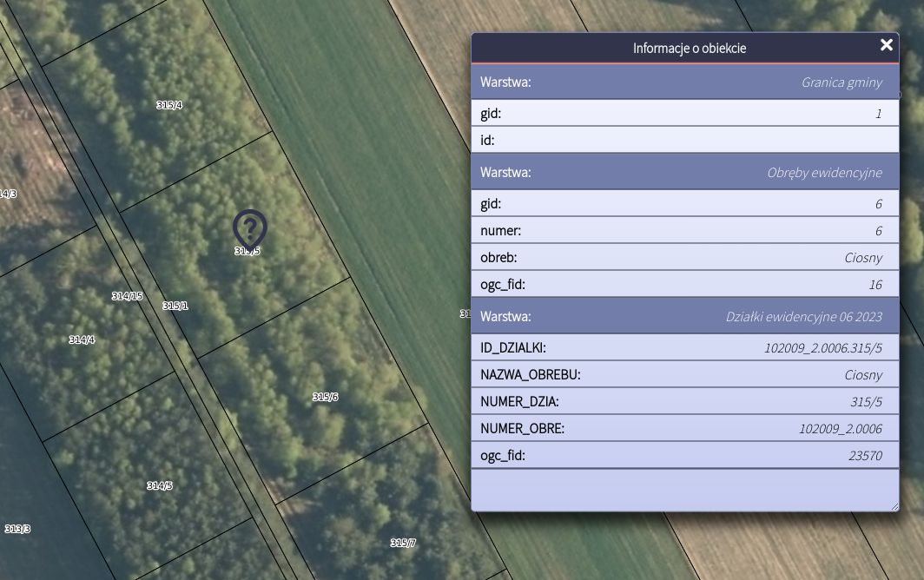Select parcel 315/6 on the map

(x=324, y=398)
